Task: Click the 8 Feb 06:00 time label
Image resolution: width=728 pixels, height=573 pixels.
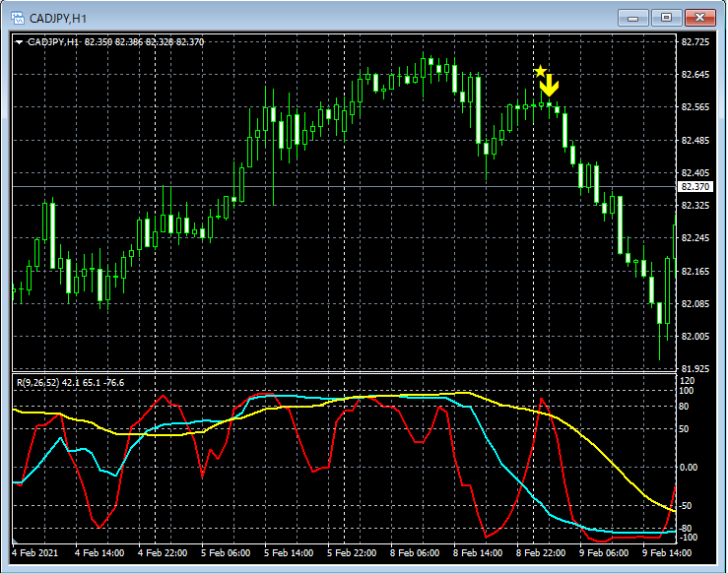Action: coord(415,553)
